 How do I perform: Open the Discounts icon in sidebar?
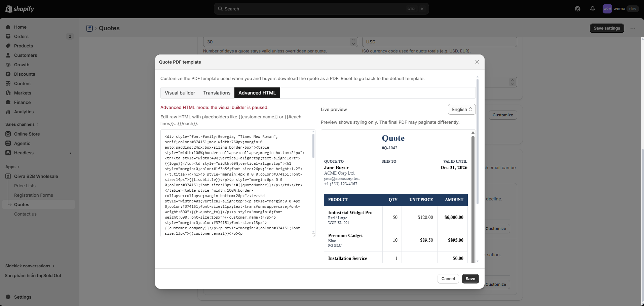8,74
